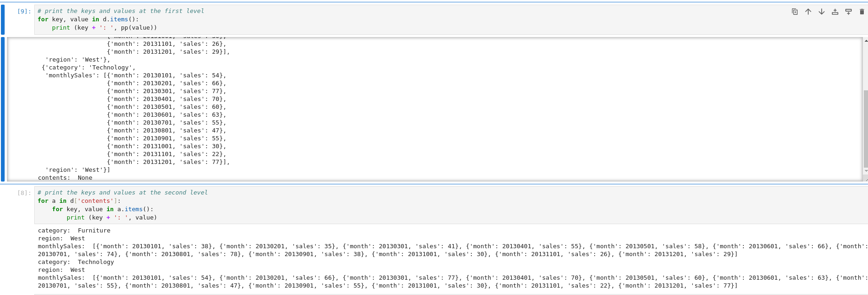The height and width of the screenshot is (295, 868).
Task: Insert a new cell below
Action: [848, 12]
